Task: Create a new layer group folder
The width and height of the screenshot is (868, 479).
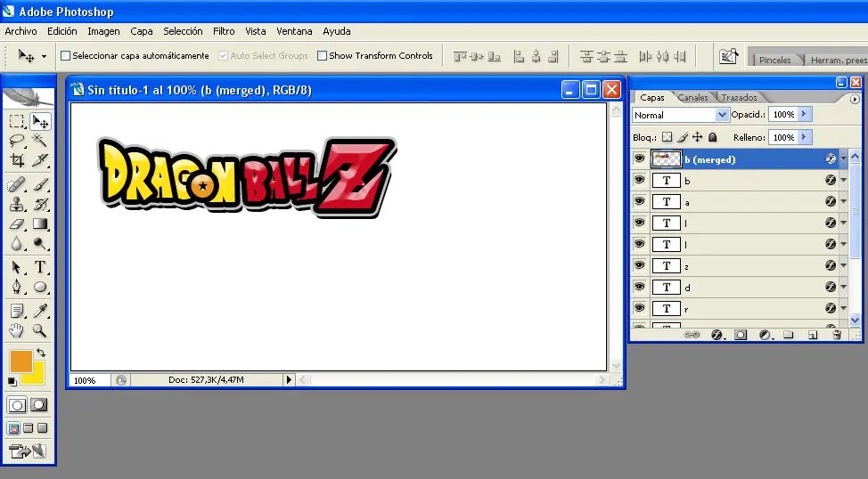Action: 789,335
